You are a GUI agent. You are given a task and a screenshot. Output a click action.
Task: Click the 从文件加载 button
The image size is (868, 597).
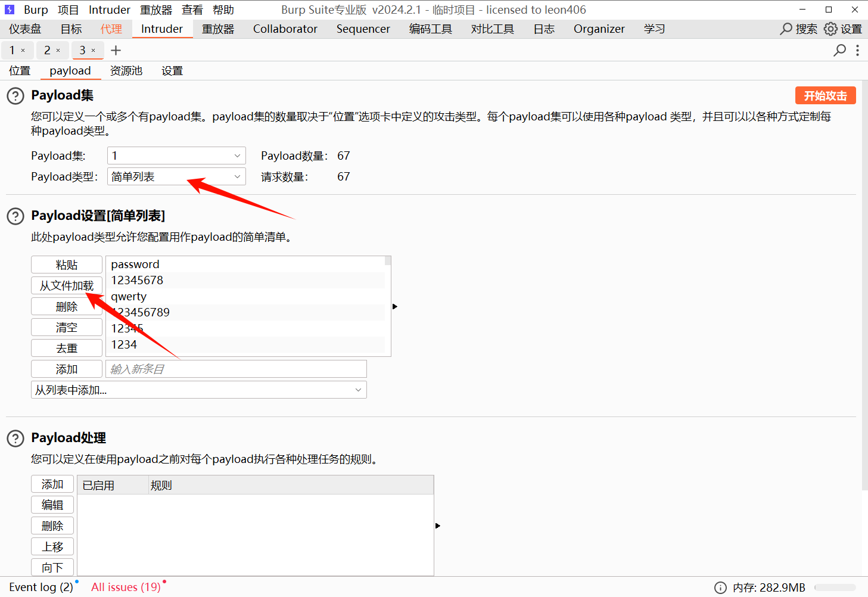pos(67,285)
